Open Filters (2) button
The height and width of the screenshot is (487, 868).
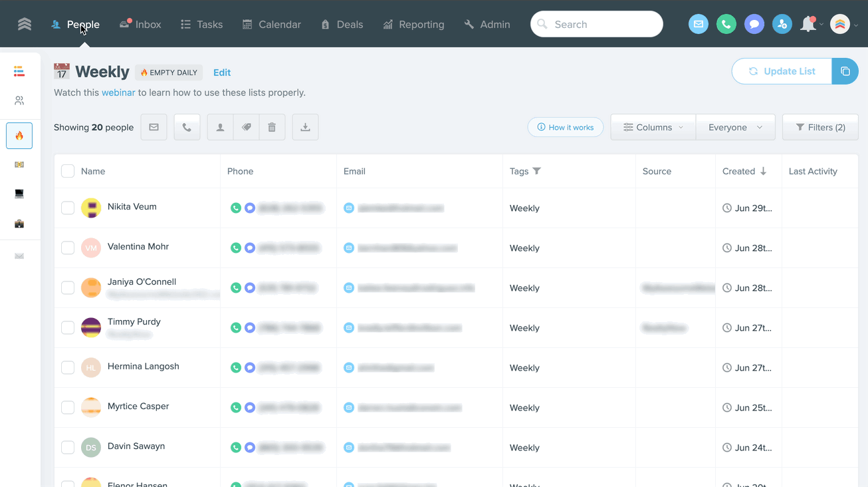pos(820,127)
